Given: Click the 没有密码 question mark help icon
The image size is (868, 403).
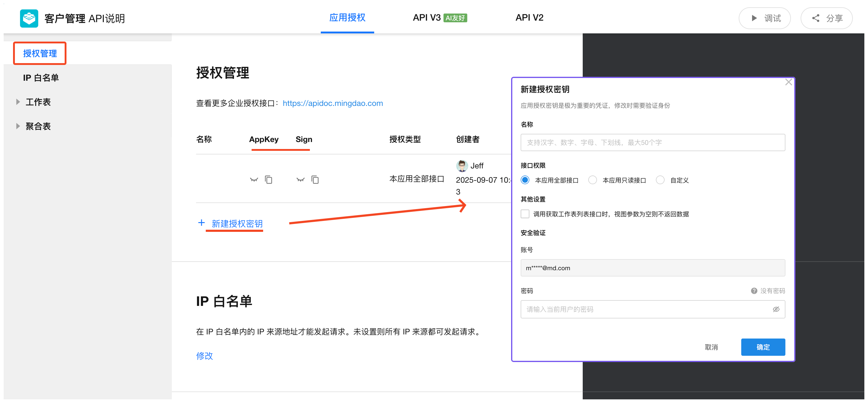Looking at the screenshot, I should tap(754, 290).
